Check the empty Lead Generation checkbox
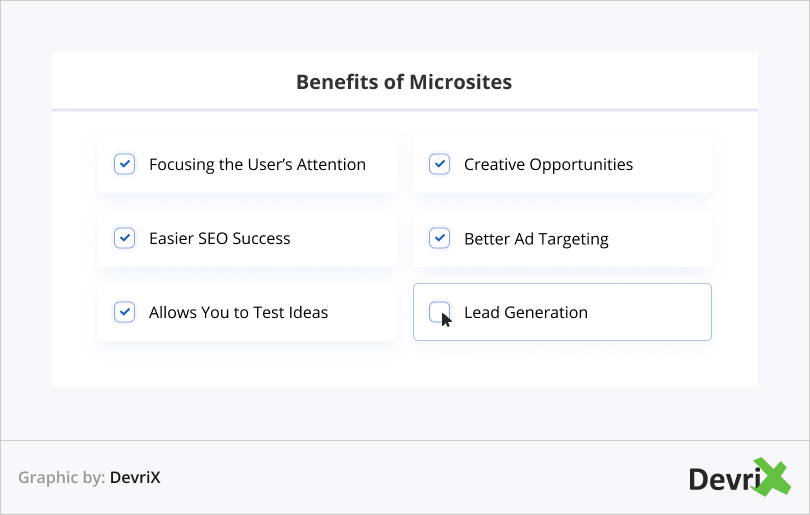 [438, 311]
